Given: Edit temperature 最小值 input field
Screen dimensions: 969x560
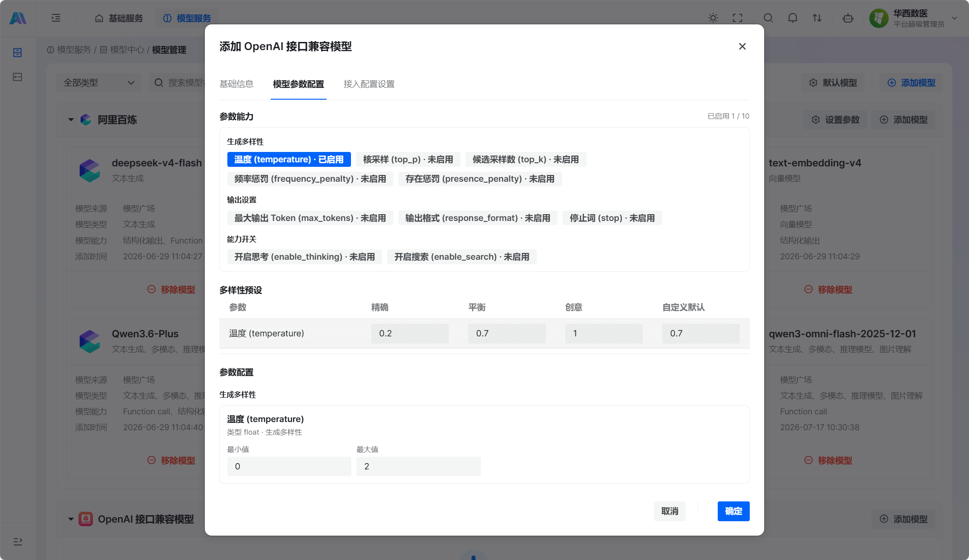Looking at the screenshot, I should point(289,466).
